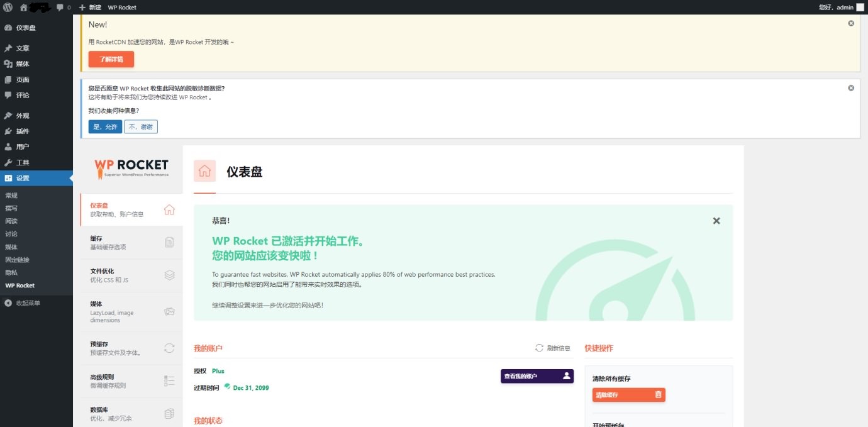Screen dimensions: 868x427
Task: Dismiss the New RocketCDN notice
Action: pos(851,23)
